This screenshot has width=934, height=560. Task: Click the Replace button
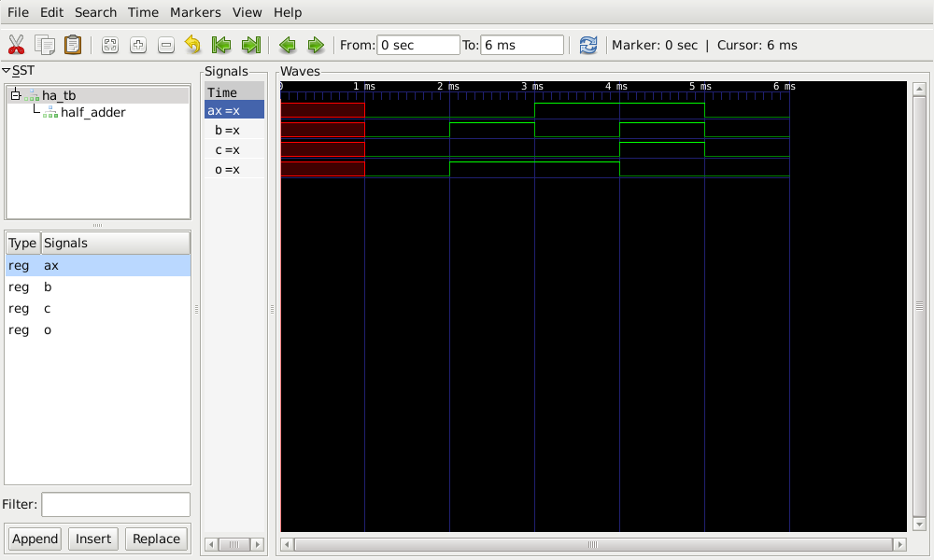point(156,539)
